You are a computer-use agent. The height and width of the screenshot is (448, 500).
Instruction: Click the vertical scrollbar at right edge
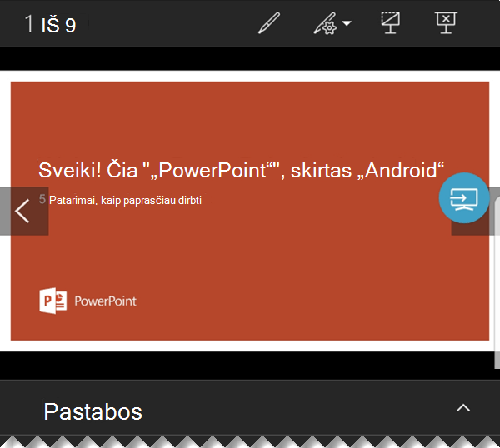[x=497, y=284]
